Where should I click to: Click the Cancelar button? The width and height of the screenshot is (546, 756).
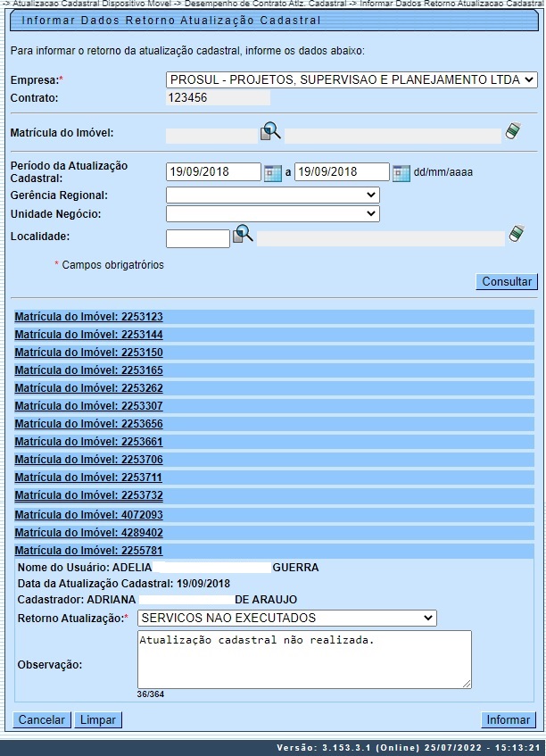pyautogui.click(x=41, y=719)
